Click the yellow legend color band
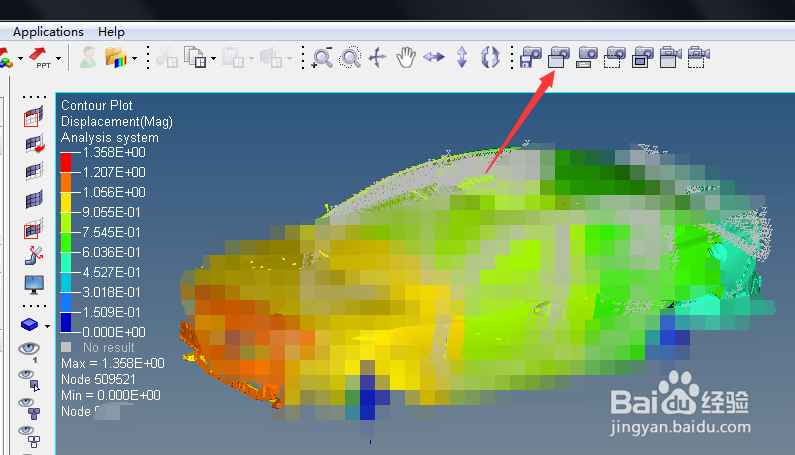 [66, 202]
